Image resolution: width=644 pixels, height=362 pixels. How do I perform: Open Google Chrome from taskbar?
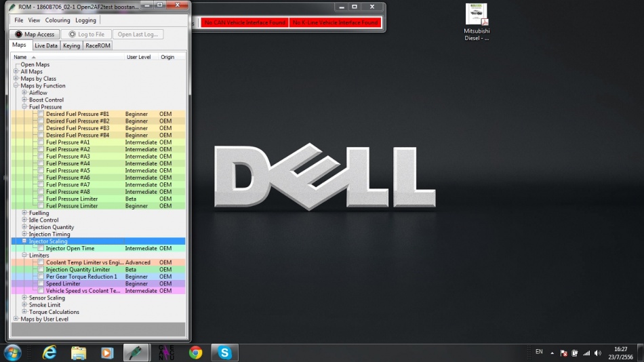pyautogui.click(x=195, y=353)
